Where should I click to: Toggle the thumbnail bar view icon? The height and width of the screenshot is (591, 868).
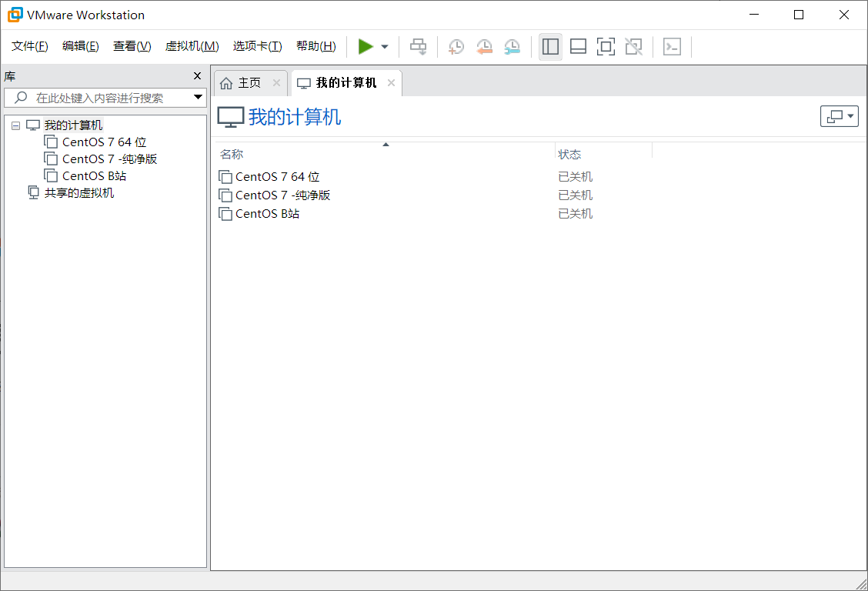point(578,46)
